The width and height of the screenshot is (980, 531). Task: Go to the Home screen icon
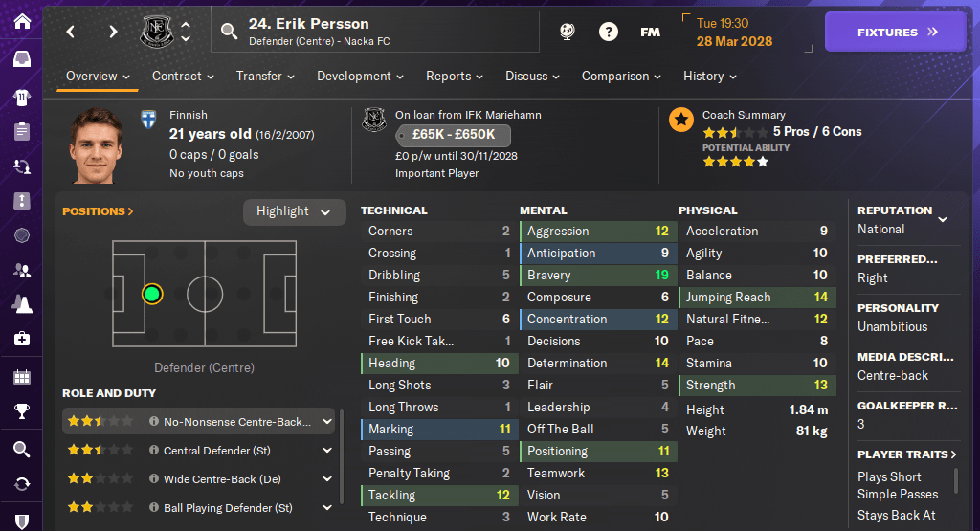click(x=21, y=21)
